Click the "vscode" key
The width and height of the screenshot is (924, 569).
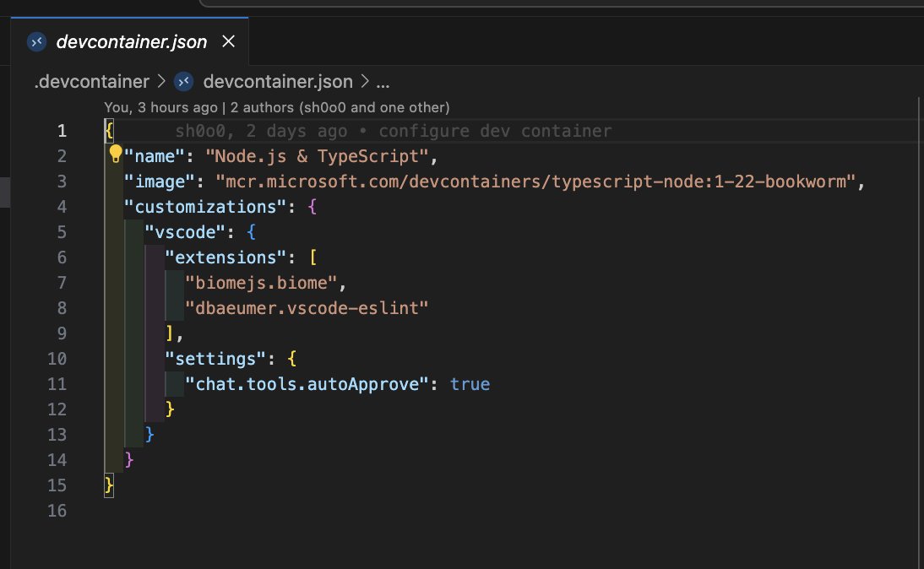point(185,232)
